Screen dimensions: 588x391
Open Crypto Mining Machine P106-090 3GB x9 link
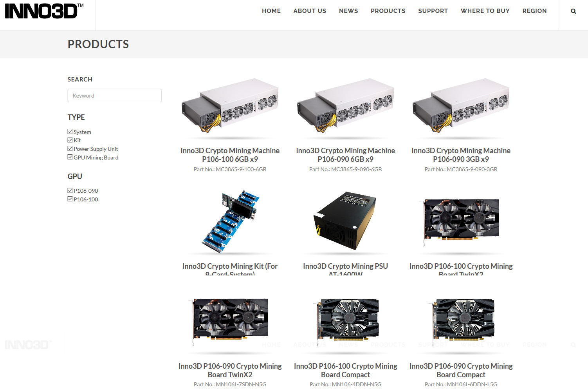coord(461,155)
